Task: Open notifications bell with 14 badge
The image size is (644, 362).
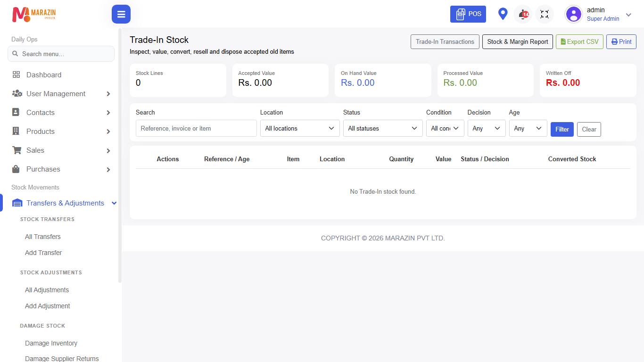Action: click(x=523, y=14)
